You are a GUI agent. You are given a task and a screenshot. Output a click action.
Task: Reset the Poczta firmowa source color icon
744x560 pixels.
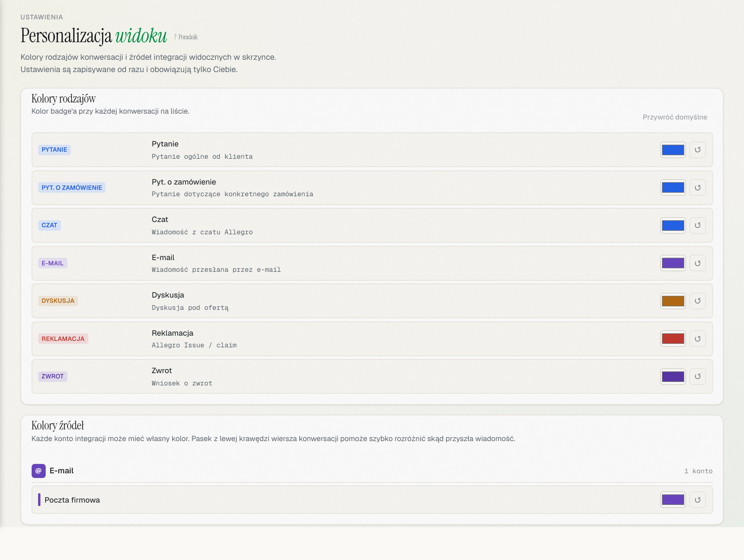point(698,500)
